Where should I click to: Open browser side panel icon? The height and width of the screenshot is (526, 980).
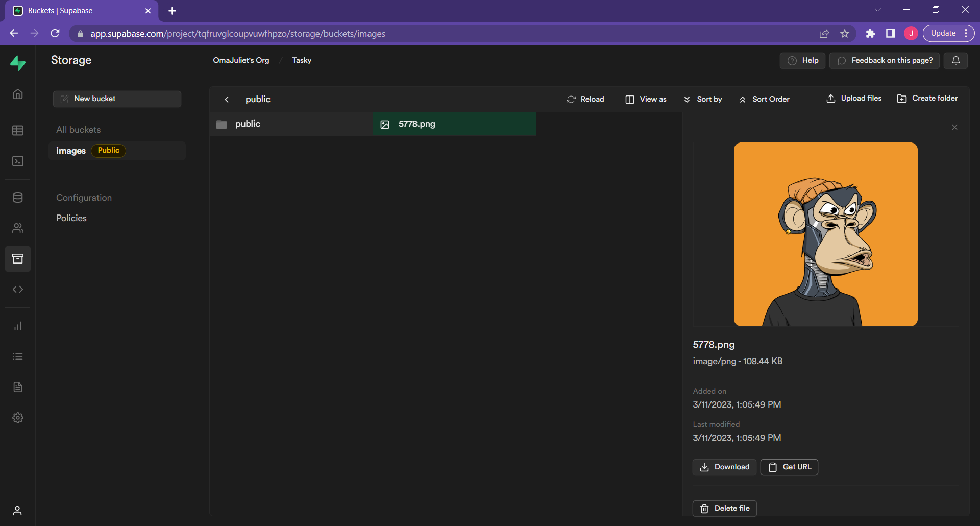point(891,33)
